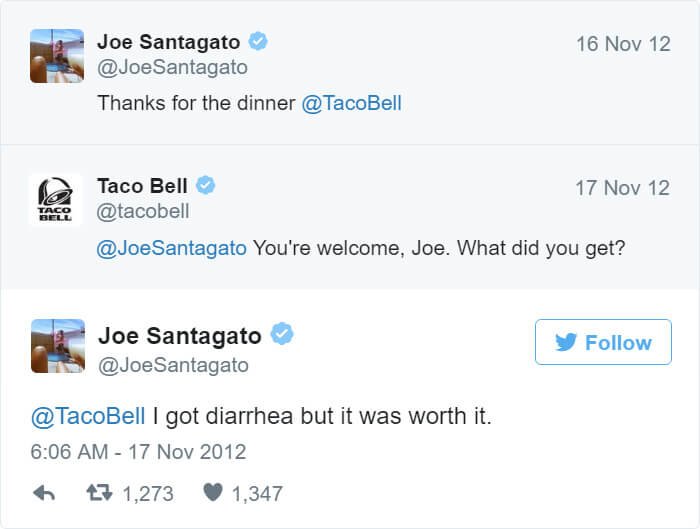Click verified badge beside top Joe Santagato name
Viewport: 700px width, 529px height.
258,41
